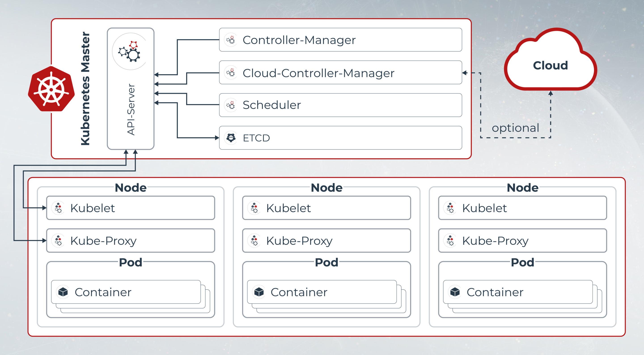Click the Kubelet text in third Node
This screenshot has height=355, width=644.
click(x=485, y=208)
